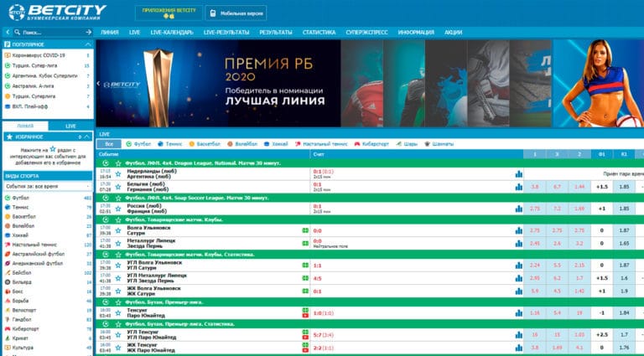Viewport: 644px width, 356px height.
Task: Star the Нидерланды (люб)–Аргентина (люб) match
Action: tap(118, 174)
